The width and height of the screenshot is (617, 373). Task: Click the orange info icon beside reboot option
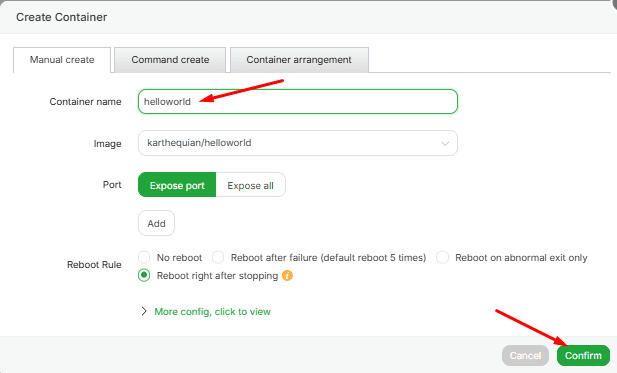(x=288, y=275)
